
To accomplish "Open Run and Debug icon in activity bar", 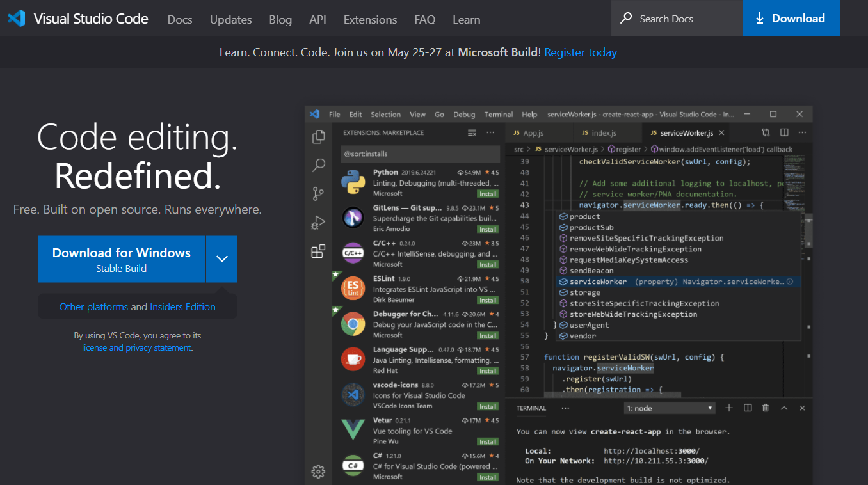I will 318,223.
